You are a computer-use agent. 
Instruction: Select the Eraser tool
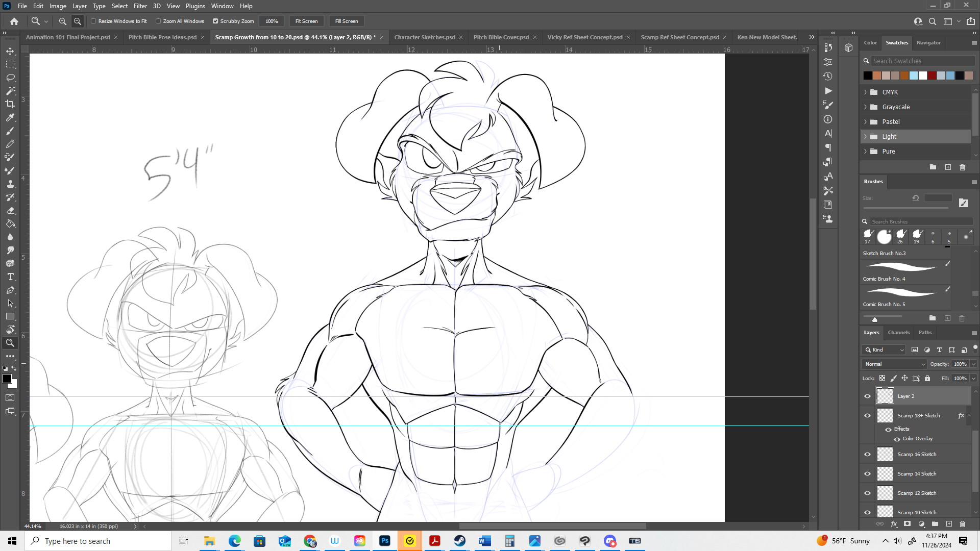[x=10, y=210]
